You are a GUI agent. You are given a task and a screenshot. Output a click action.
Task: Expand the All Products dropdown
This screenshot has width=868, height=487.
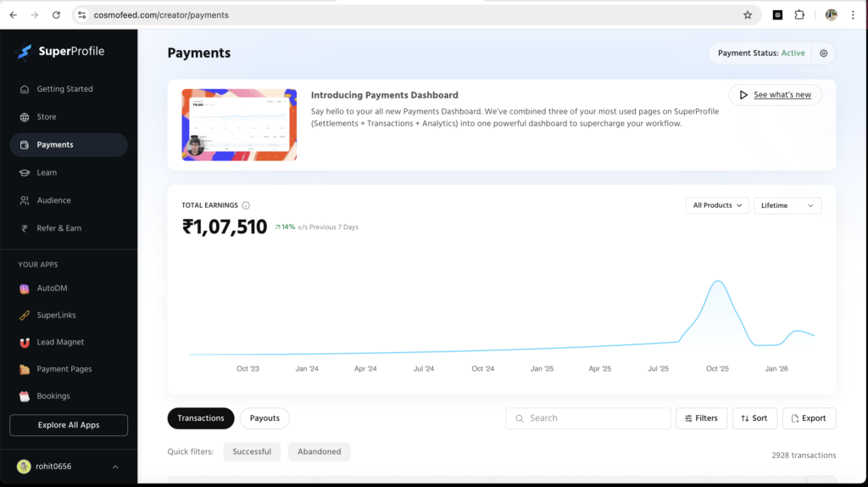point(716,205)
